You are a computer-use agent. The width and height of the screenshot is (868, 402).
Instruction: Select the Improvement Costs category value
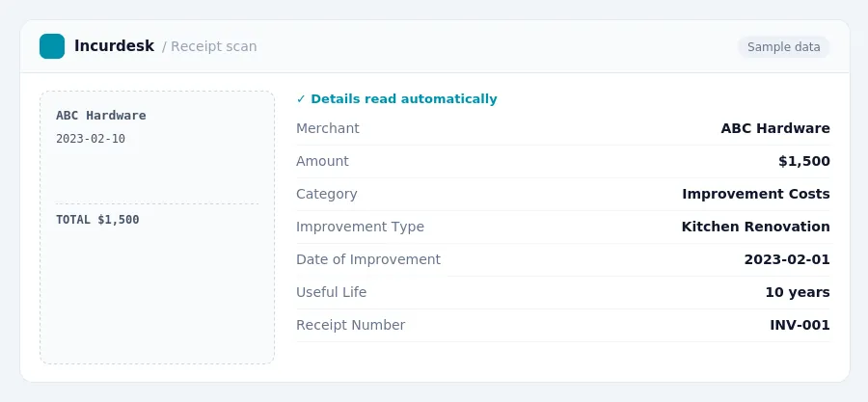[x=755, y=194]
